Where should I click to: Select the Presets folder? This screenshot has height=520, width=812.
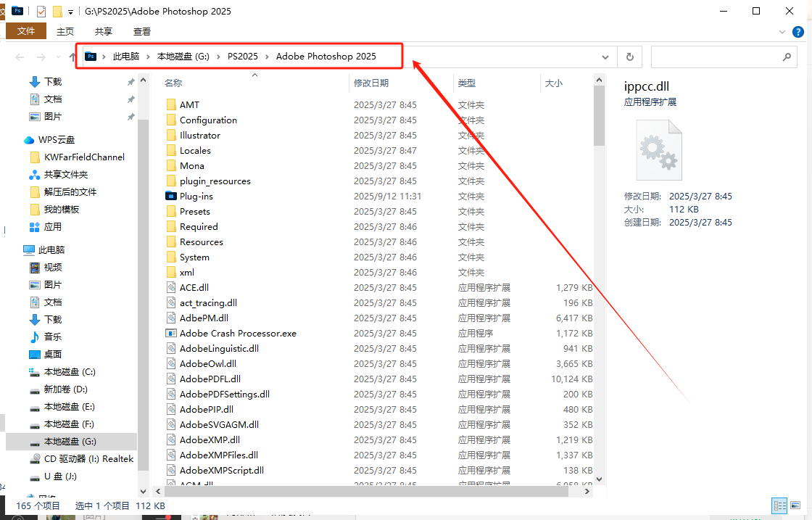(195, 211)
